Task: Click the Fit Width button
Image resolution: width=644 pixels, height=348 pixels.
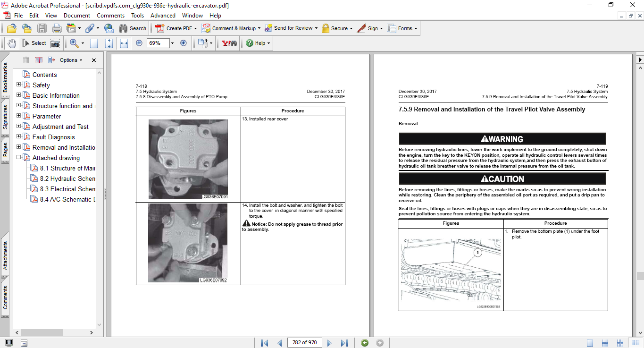Action: (x=124, y=43)
